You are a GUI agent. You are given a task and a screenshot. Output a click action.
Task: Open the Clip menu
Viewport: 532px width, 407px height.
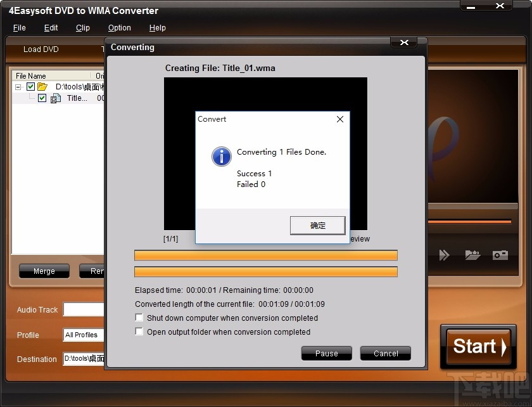[82, 28]
